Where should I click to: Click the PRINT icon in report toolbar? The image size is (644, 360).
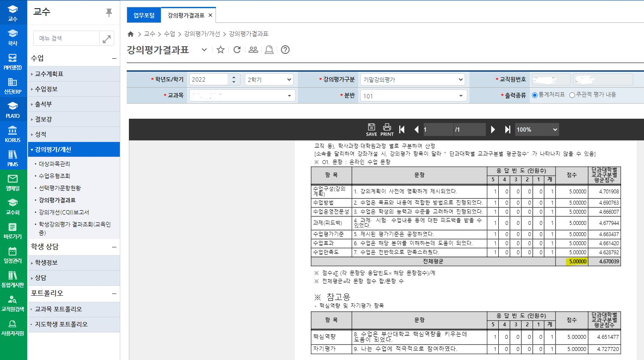tap(387, 129)
